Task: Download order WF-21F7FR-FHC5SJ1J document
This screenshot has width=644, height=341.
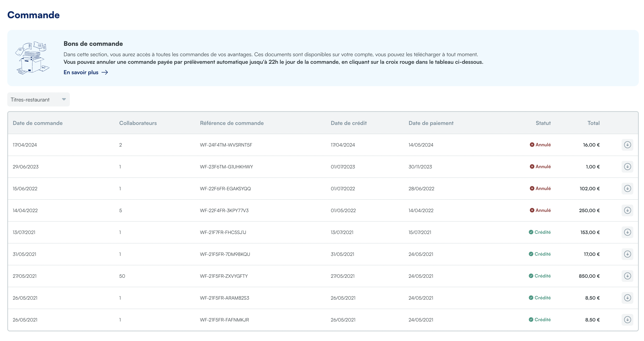Action: coord(627,232)
